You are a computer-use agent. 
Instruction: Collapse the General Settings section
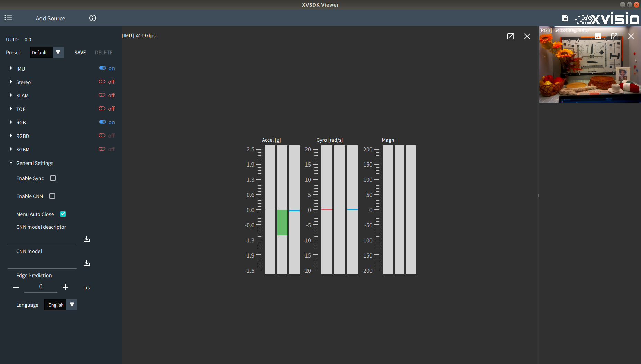pos(11,163)
